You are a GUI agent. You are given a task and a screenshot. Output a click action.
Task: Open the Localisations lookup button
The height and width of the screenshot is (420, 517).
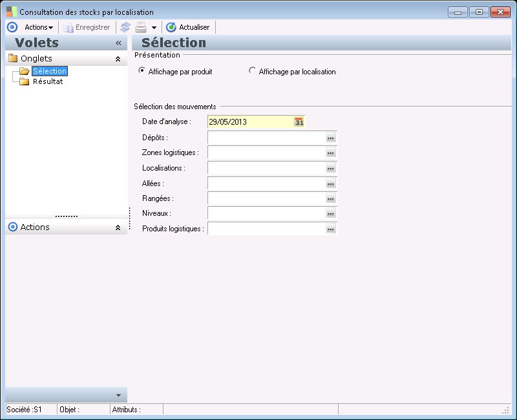click(x=331, y=168)
